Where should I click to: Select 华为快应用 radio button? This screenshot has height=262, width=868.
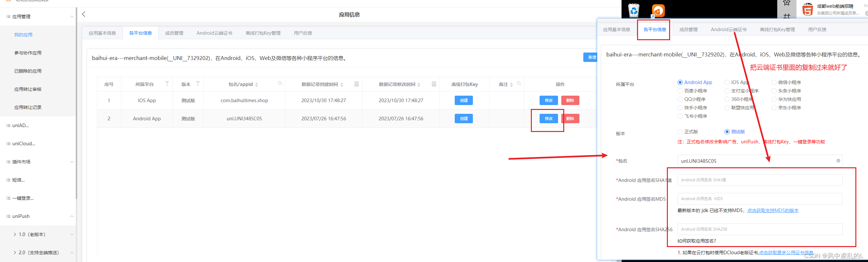(774, 99)
